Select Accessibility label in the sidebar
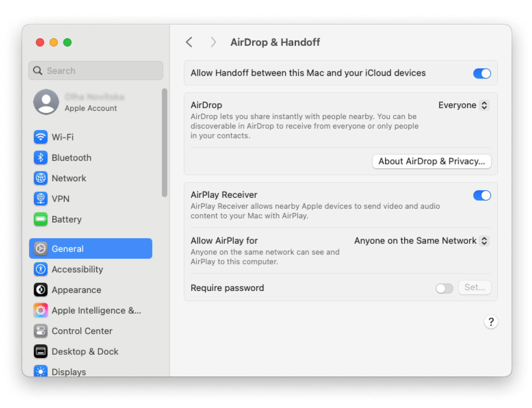The width and height of the screenshot is (532, 408). (x=77, y=269)
